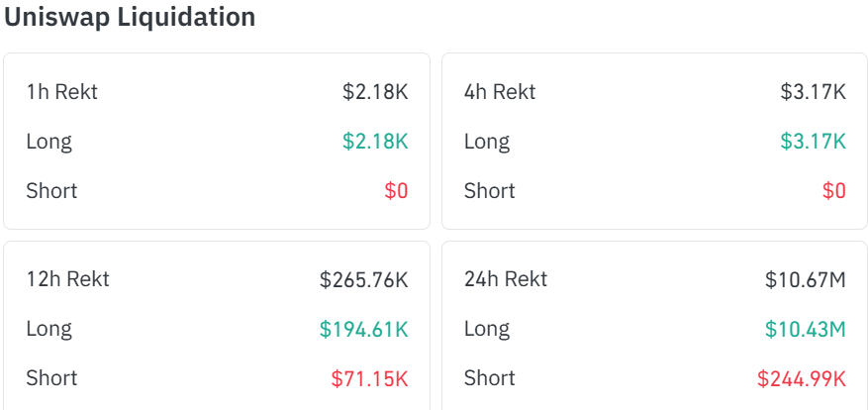
Task: Click the 4h Short value $0
Action: (x=834, y=190)
